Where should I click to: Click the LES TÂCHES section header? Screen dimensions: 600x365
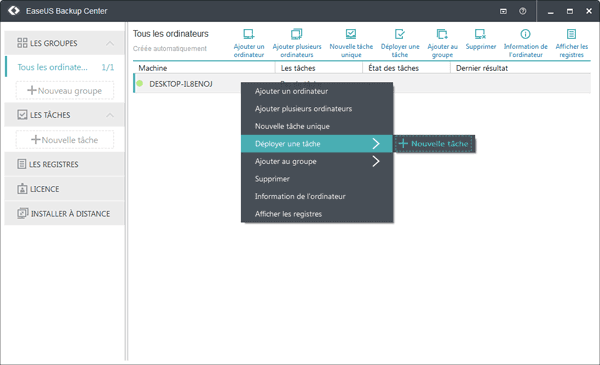tap(64, 115)
